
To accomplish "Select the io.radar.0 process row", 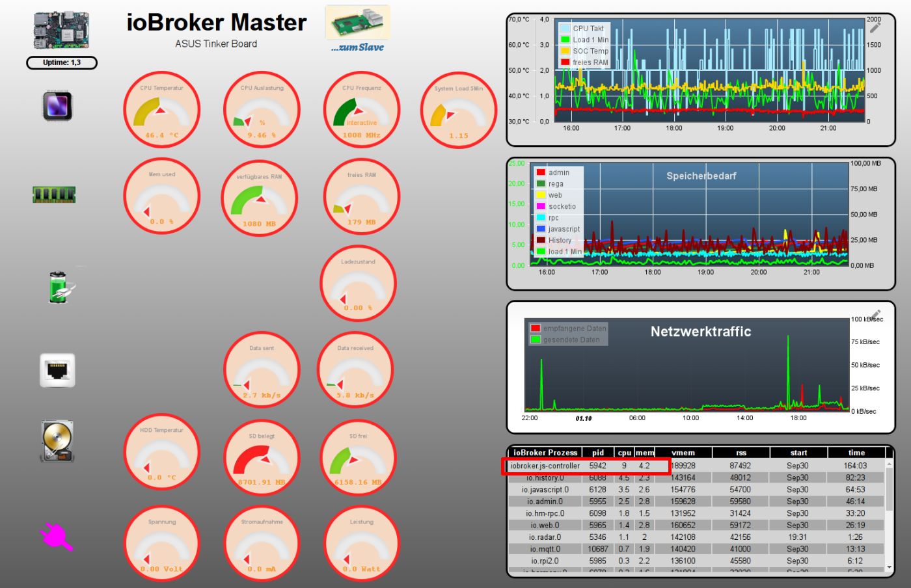I will [x=697, y=537].
